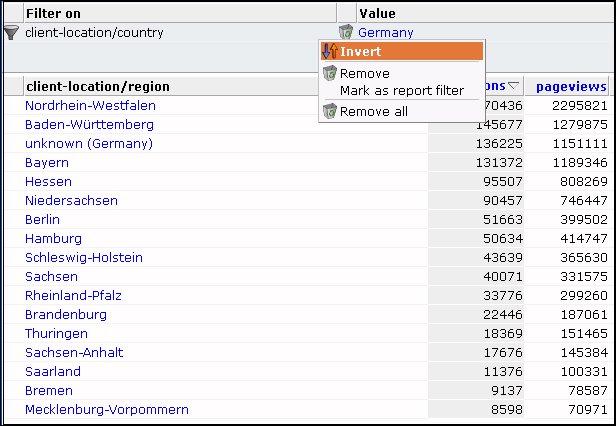616x426 pixels.
Task: Select Mark as report filter
Action: click(402, 91)
